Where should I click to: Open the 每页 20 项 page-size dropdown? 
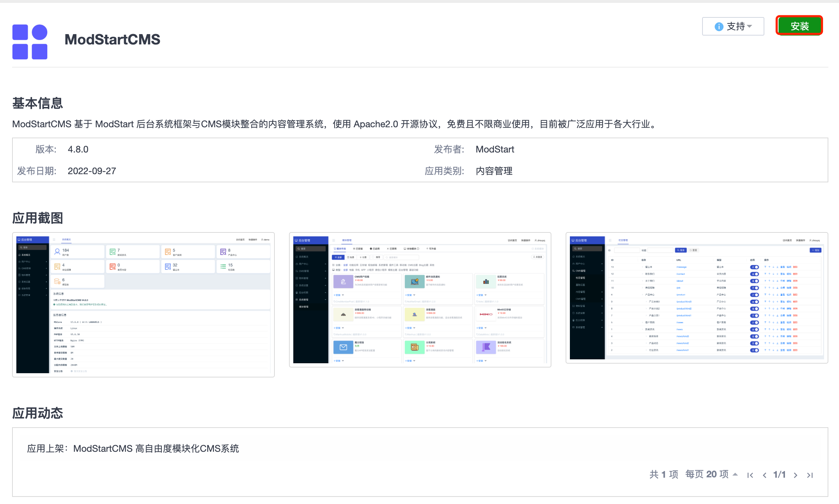[707, 474]
